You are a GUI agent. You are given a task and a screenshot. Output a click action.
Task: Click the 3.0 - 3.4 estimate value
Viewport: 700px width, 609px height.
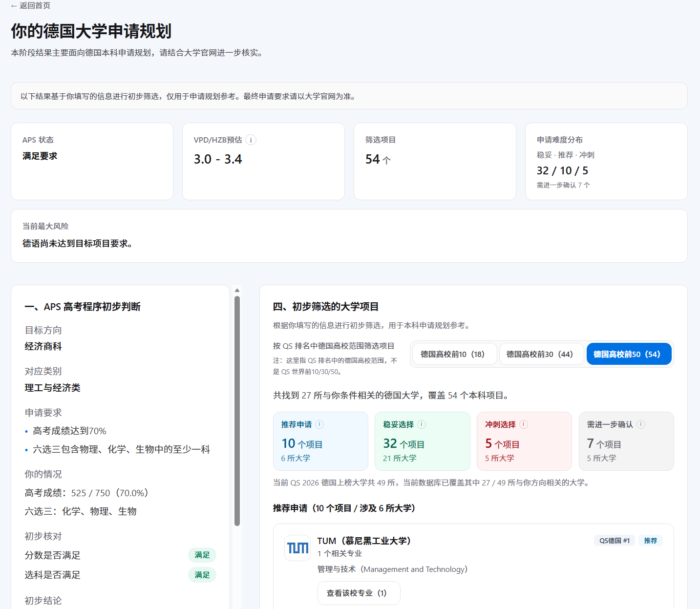point(218,159)
